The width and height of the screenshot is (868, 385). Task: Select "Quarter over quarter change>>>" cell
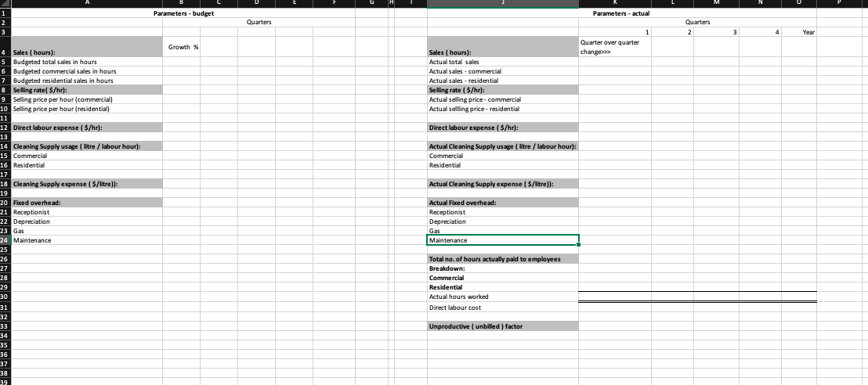click(615, 47)
